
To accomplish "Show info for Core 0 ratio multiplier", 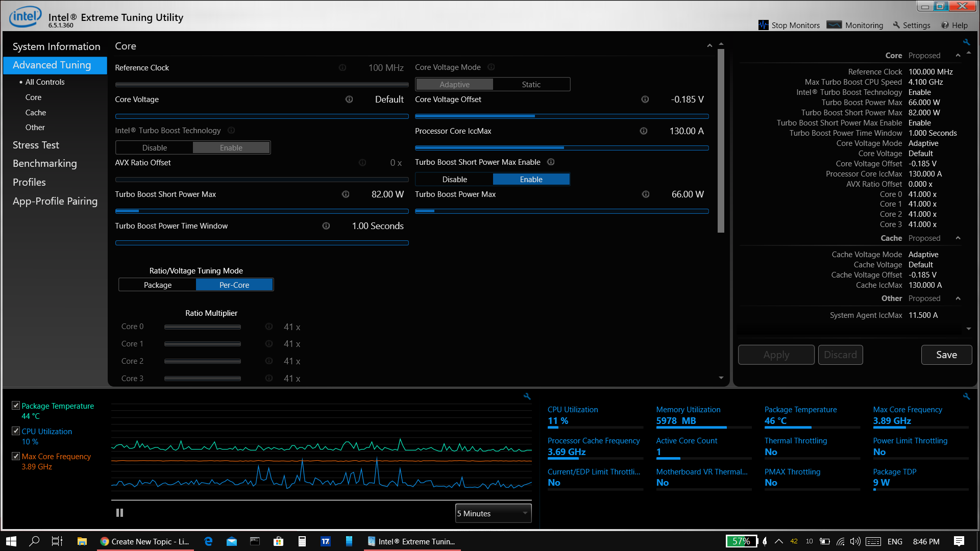I will coord(269,327).
